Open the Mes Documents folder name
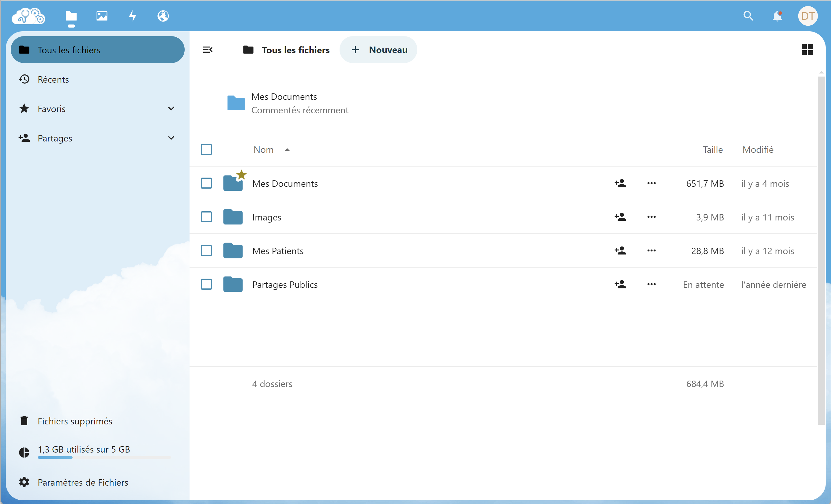The image size is (831, 504). coord(285,183)
